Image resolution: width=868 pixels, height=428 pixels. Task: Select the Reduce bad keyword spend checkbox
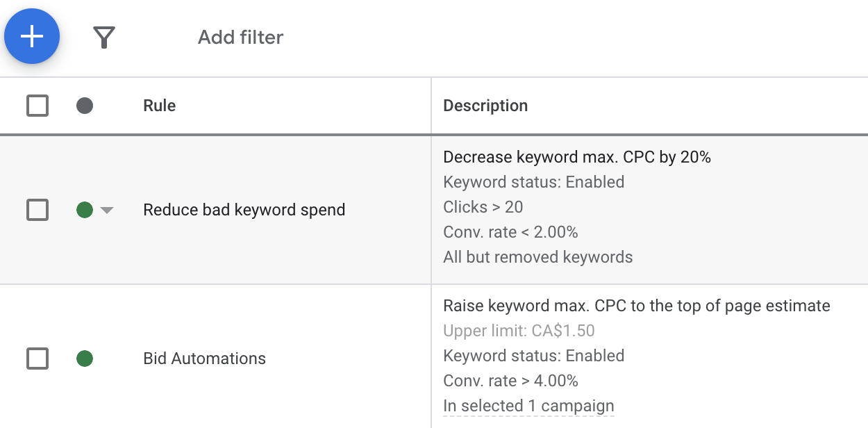coord(37,210)
